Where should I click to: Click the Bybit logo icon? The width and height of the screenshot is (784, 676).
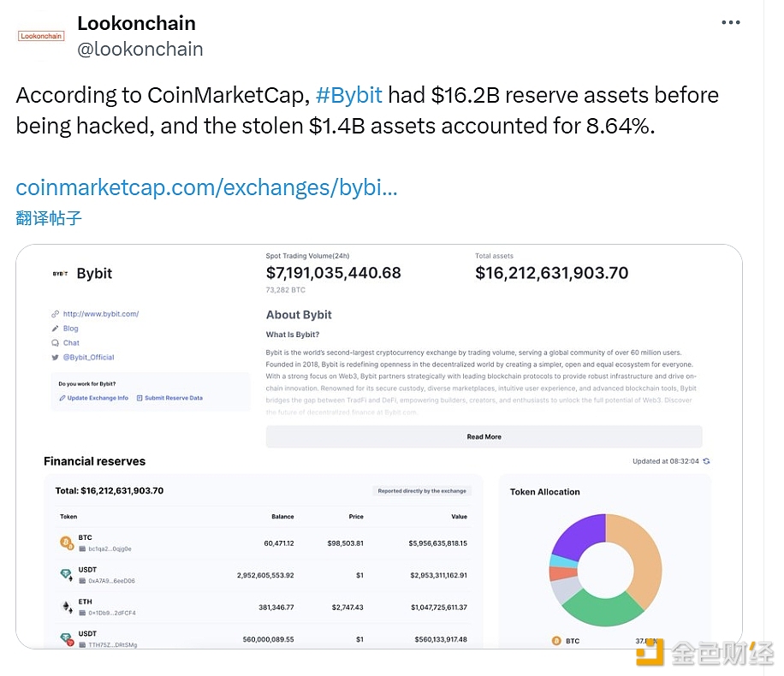point(60,274)
